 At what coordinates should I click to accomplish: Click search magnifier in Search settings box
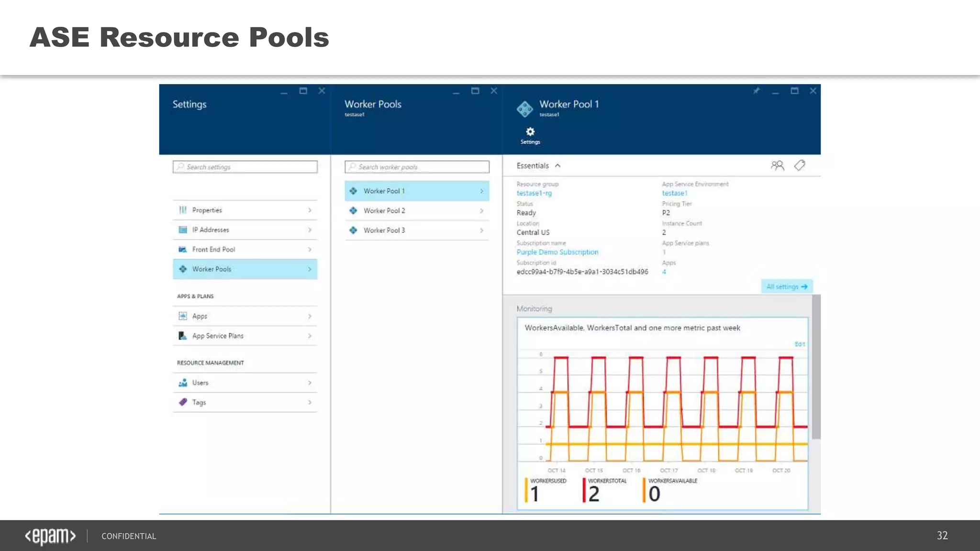tap(180, 166)
